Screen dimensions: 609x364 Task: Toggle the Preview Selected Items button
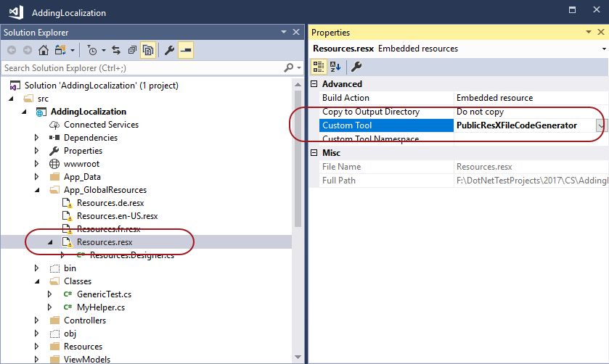pyautogui.click(x=186, y=50)
